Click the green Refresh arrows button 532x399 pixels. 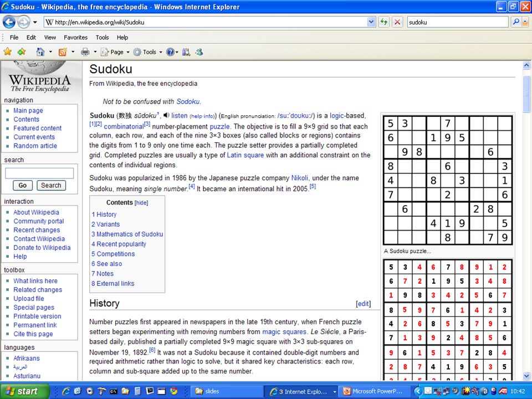coord(383,22)
